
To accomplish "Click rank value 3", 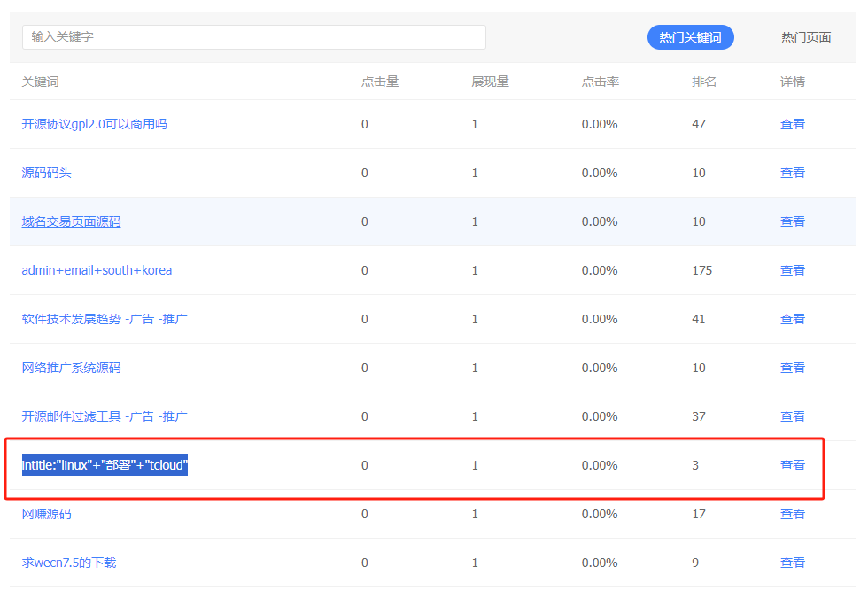I will tap(695, 465).
